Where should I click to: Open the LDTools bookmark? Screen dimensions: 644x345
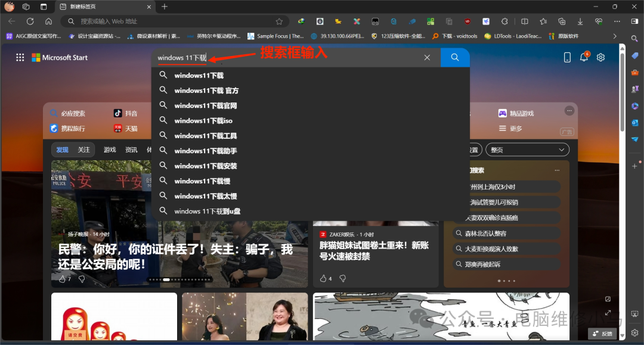[x=513, y=36]
